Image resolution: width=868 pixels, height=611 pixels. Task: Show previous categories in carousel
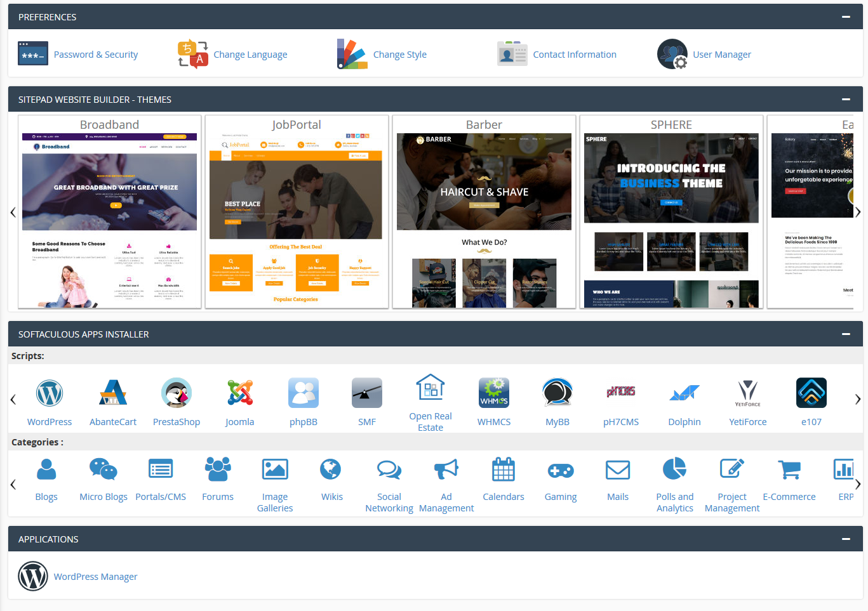13,485
